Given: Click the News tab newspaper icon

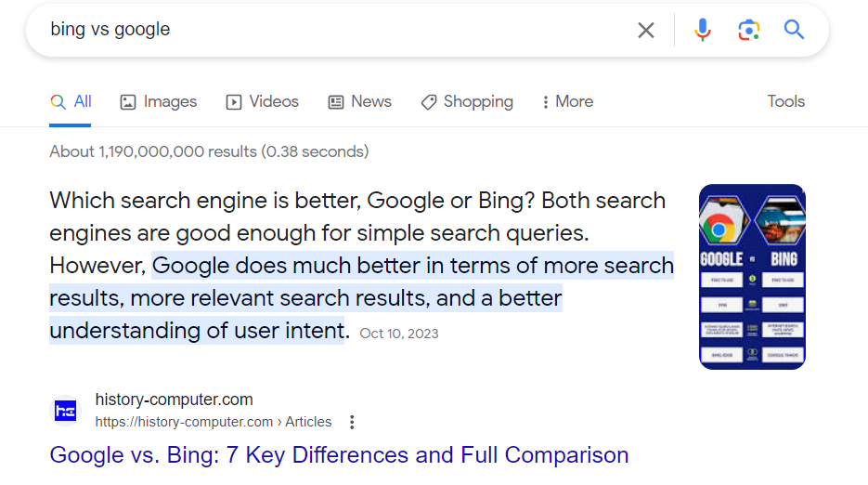Looking at the screenshot, I should (335, 102).
